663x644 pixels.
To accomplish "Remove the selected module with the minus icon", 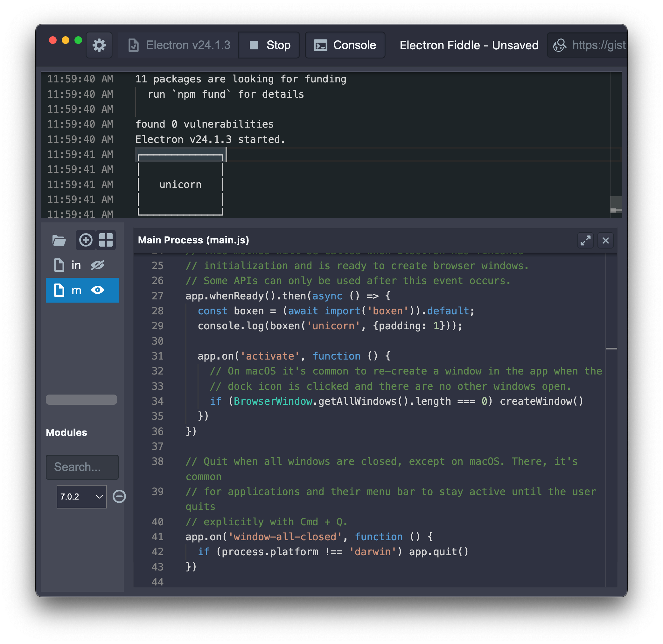I will (119, 496).
